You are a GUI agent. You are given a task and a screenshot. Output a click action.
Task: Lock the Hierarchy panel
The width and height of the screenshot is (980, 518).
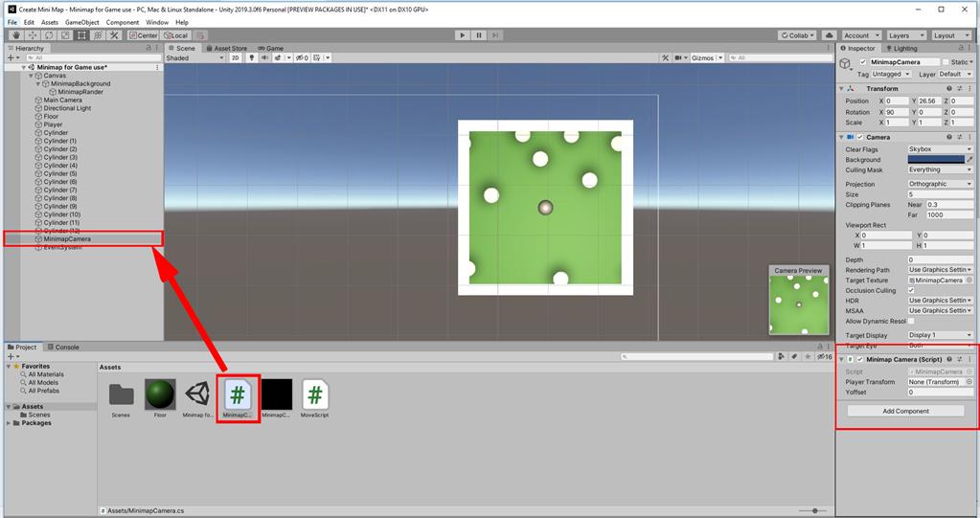click(148, 48)
